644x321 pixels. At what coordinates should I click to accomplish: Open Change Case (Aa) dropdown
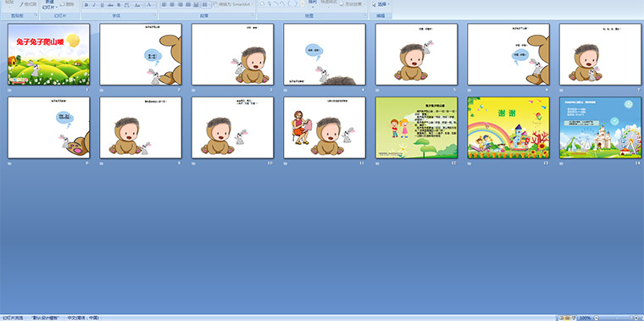(138, 5)
